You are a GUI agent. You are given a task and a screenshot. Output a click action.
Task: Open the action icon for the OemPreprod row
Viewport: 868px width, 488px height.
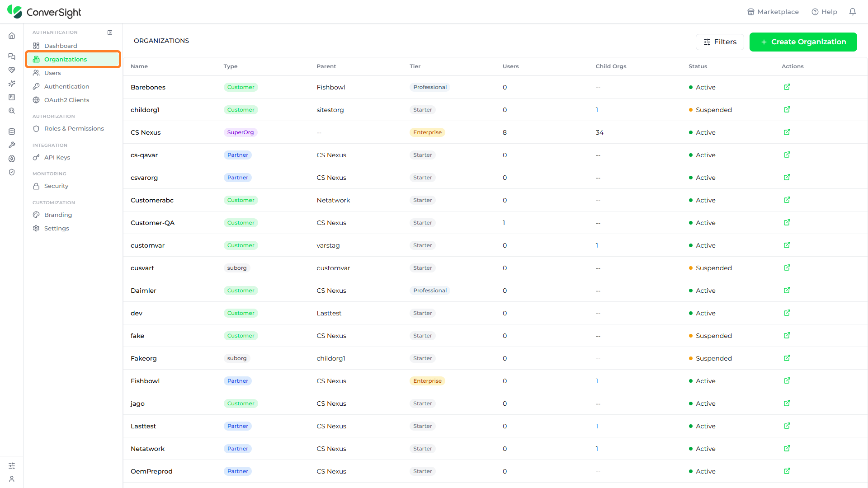coord(787,471)
